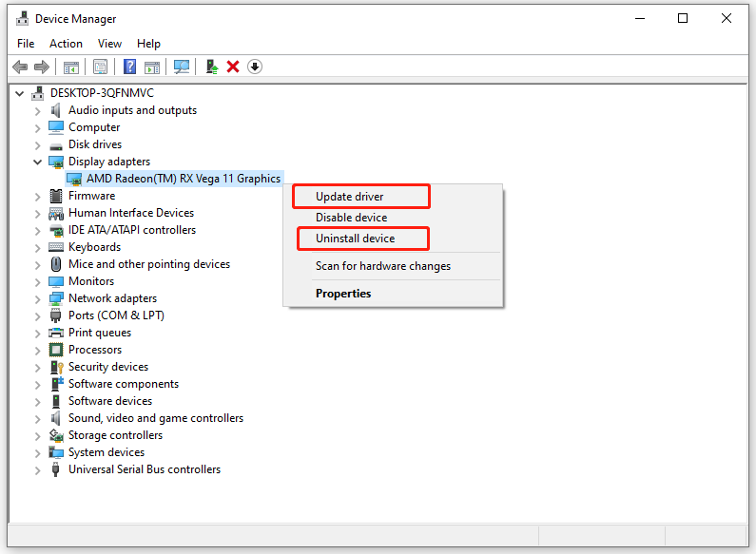Screen dimensions: 756x554
Task: Click the Print queues printer icon
Action: [x=56, y=333]
